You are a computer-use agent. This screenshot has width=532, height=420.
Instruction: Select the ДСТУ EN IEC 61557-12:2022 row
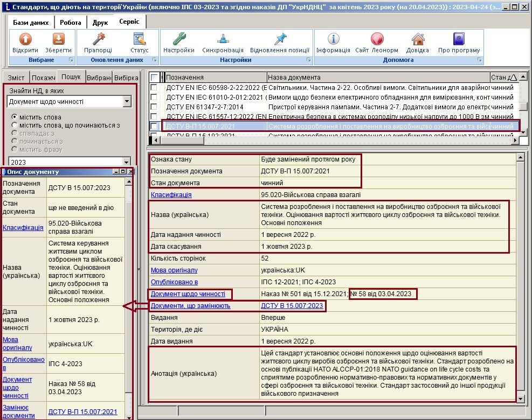tap(334, 117)
